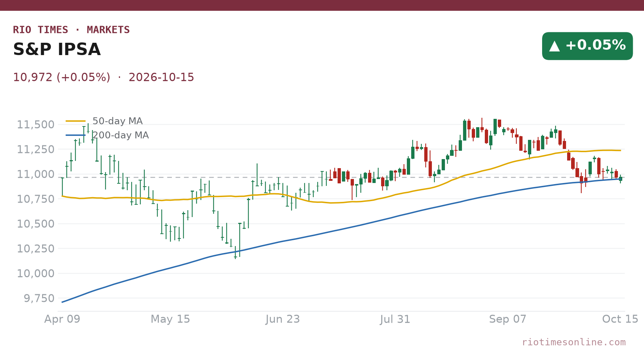The height and width of the screenshot is (362, 644).
Task: Click the May 15 date label
Action: (x=170, y=319)
